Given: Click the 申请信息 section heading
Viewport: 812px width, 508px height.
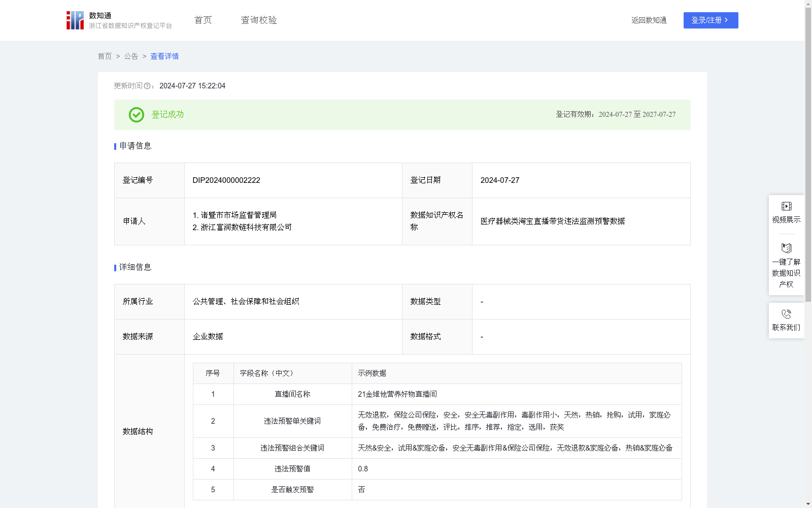Looking at the screenshot, I should [x=136, y=146].
